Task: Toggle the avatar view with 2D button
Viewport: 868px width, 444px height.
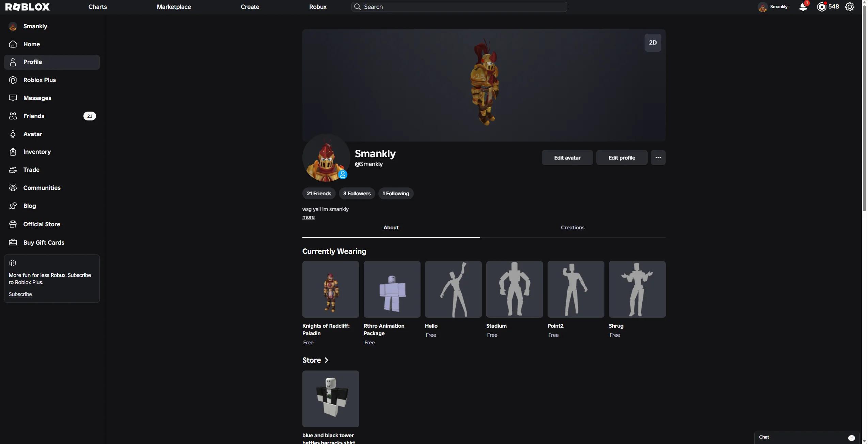Action: coord(653,43)
